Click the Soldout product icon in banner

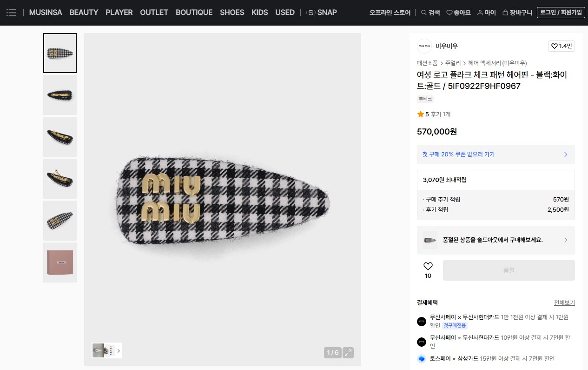point(430,240)
